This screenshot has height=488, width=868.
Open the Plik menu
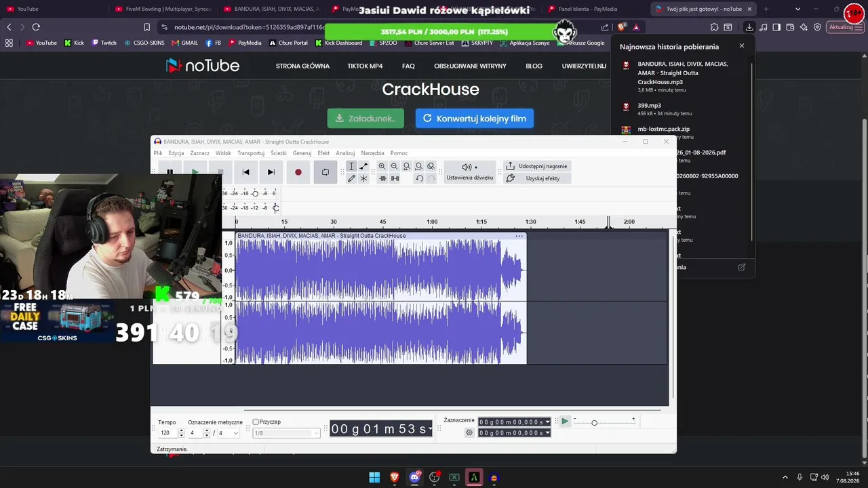click(158, 153)
